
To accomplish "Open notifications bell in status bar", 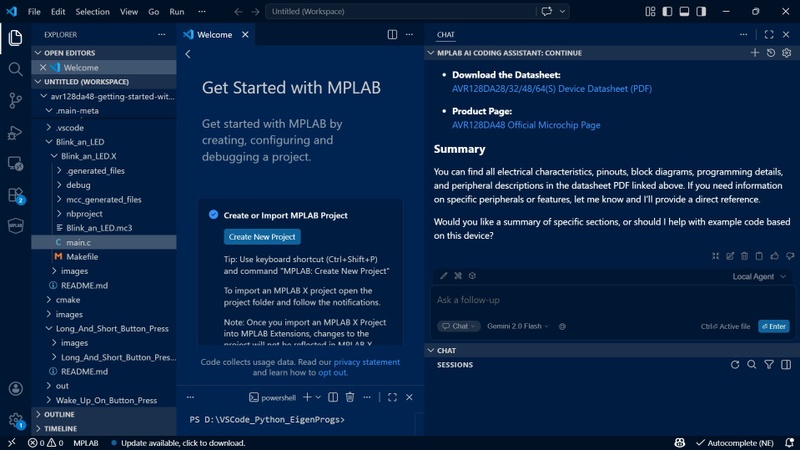I will (789, 443).
